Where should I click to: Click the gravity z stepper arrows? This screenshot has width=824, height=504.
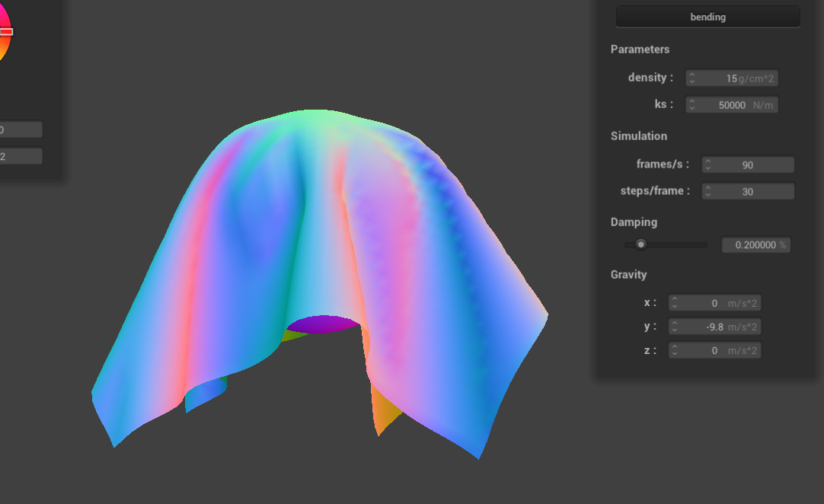(674, 350)
